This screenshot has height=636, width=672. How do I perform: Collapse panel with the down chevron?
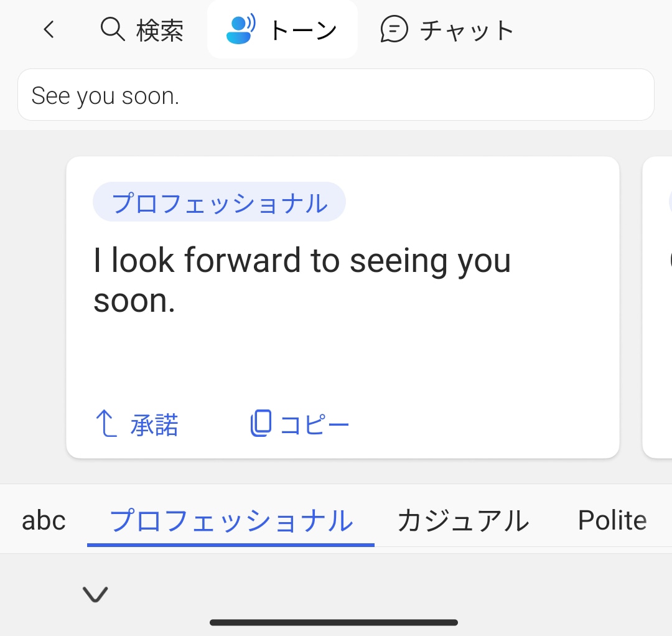[95, 594]
